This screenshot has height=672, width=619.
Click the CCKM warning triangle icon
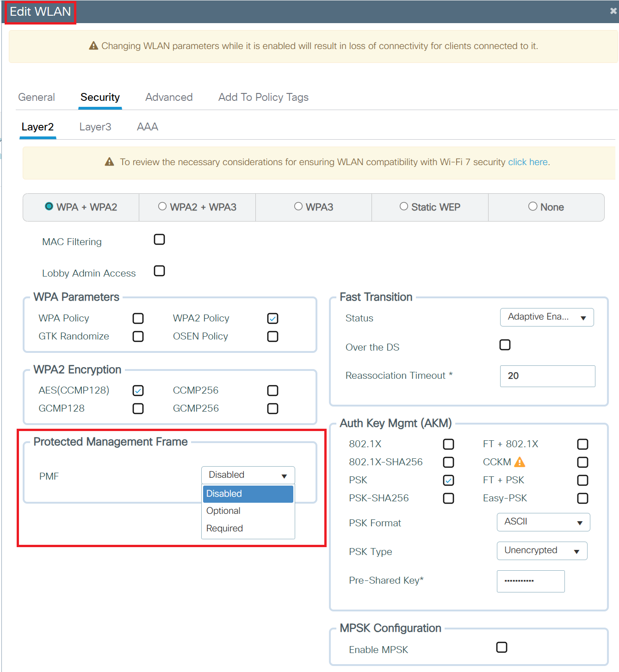[520, 462]
